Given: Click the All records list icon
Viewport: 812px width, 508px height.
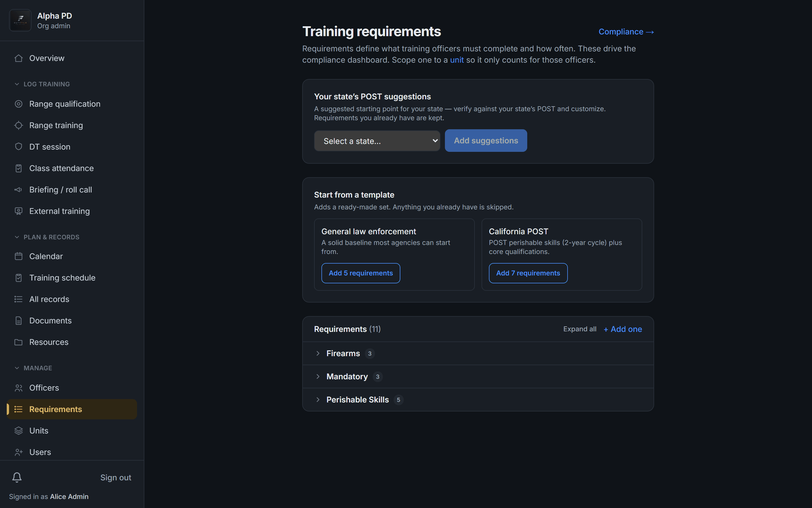Looking at the screenshot, I should [18, 299].
